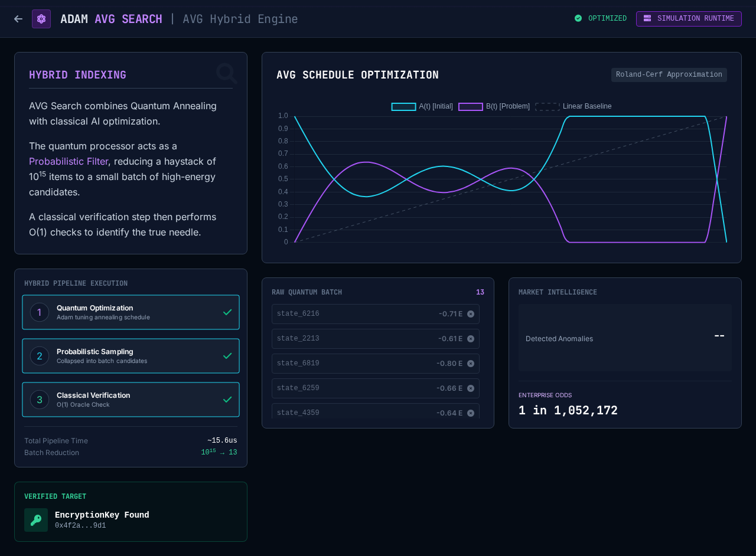Viewport: 756px width, 556px height.
Task: Hide the Linear Baseline series
Action: click(x=573, y=106)
